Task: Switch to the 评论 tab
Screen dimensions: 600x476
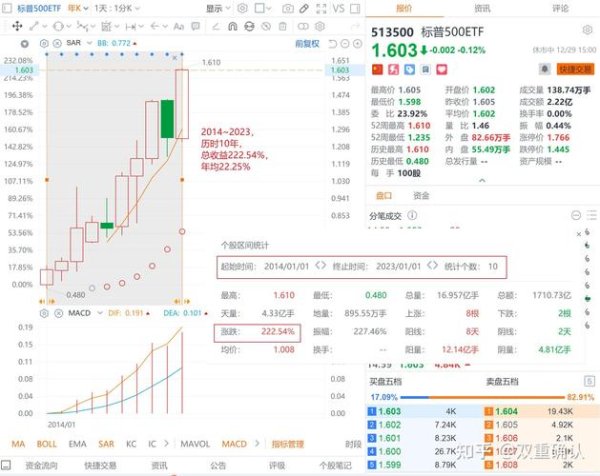Action: 560,8
